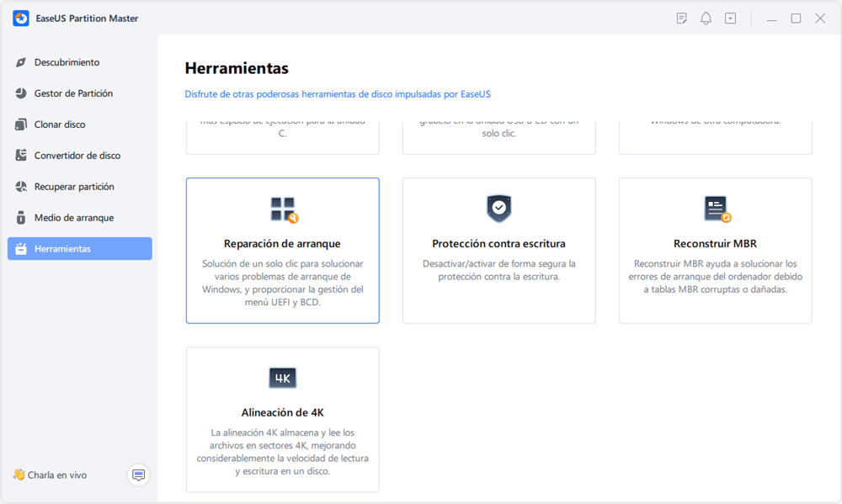Close the EaseUS window

point(820,19)
